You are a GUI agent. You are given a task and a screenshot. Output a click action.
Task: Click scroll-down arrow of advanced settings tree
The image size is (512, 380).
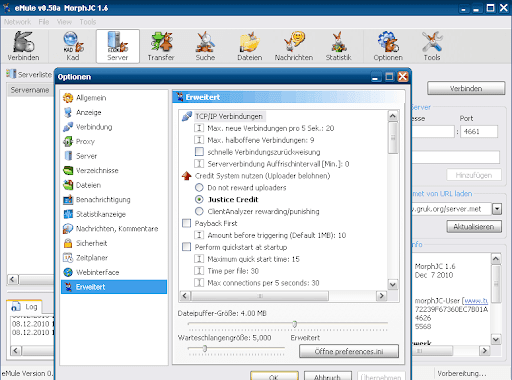point(393,285)
